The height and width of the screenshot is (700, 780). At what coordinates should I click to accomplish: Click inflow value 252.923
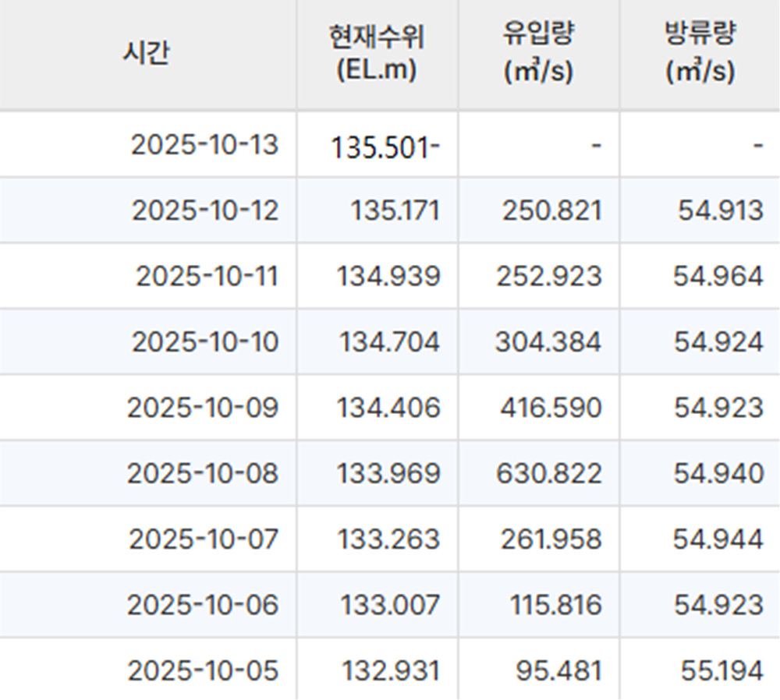pos(548,276)
